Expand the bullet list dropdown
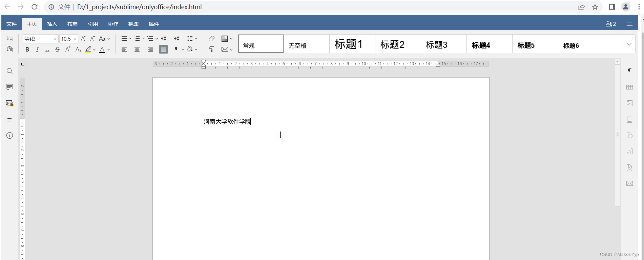The height and width of the screenshot is (260, 644). [x=130, y=39]
